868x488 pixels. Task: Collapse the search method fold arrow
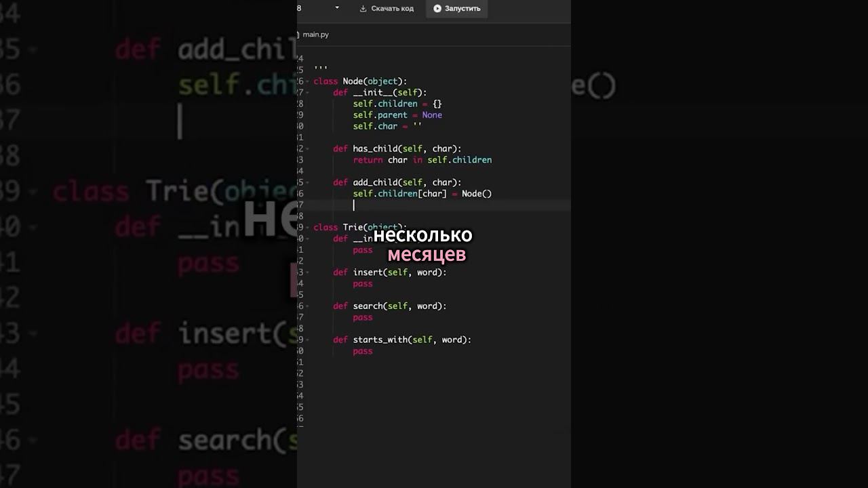click(307, 306)
